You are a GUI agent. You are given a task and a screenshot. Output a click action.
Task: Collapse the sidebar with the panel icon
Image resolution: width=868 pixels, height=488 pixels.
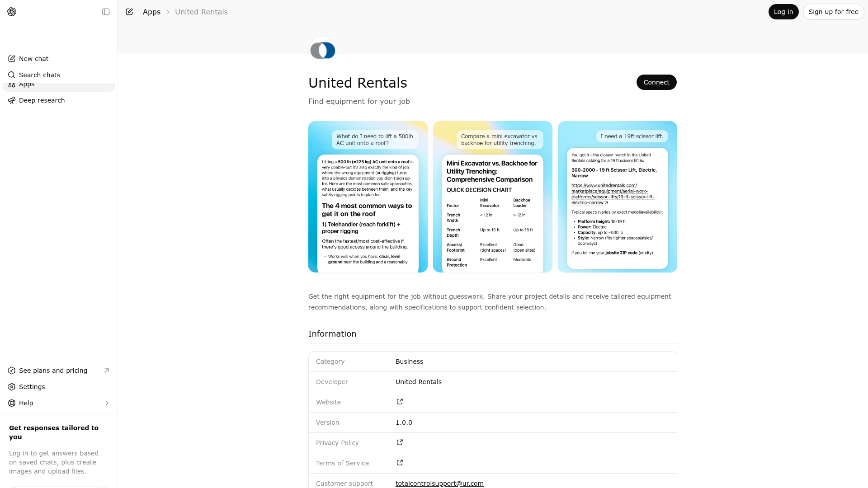click(106, 12)
